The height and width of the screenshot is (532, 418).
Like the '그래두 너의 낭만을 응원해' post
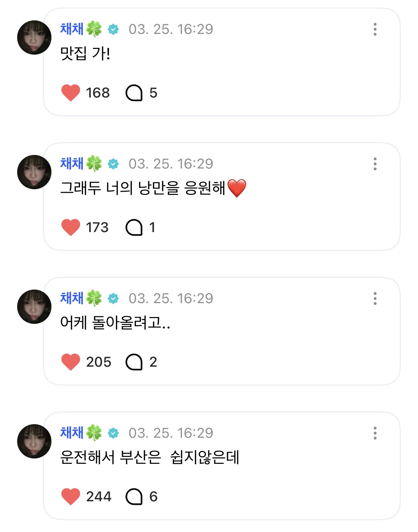point(70,227)
